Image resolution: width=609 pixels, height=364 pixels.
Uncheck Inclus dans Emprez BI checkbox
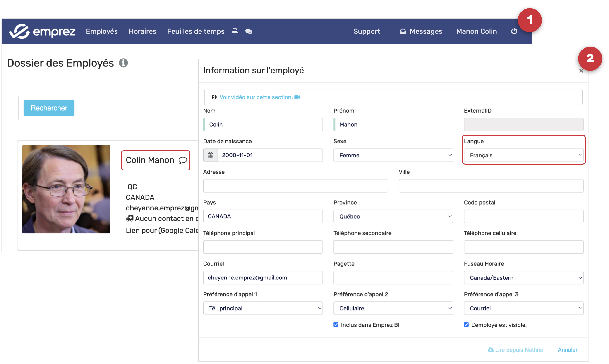(336, 324)
